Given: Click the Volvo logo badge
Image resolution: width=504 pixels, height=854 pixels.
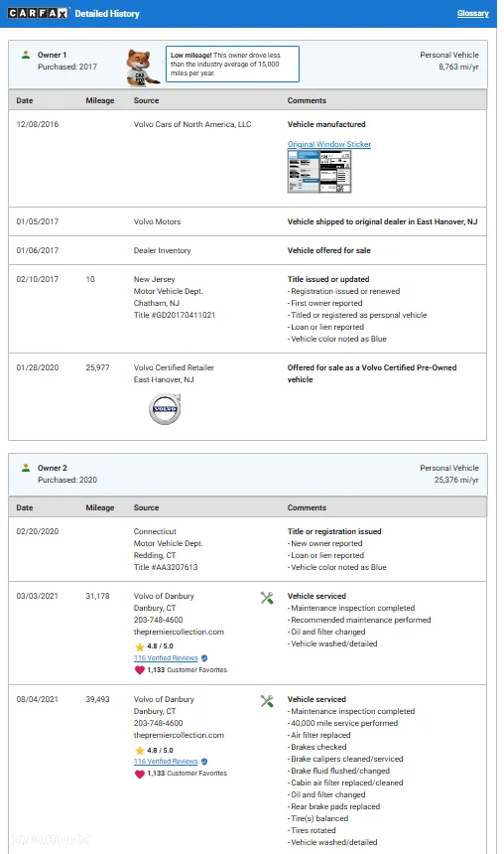Looking at the screenshot, I should [165, 409].
